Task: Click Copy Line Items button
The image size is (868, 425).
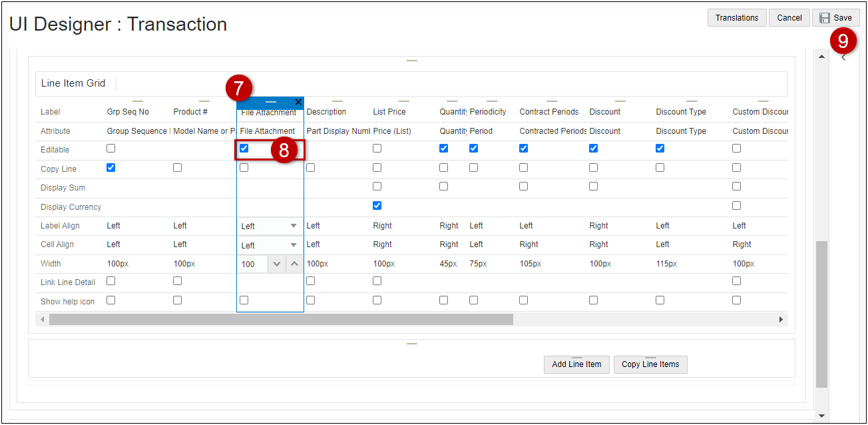Action: click(x=650, y=364)
